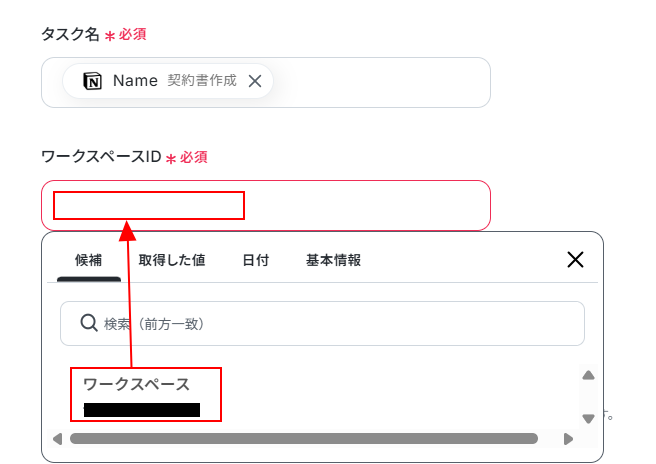Switch to the 候補 tab

(x=88, y=260)
